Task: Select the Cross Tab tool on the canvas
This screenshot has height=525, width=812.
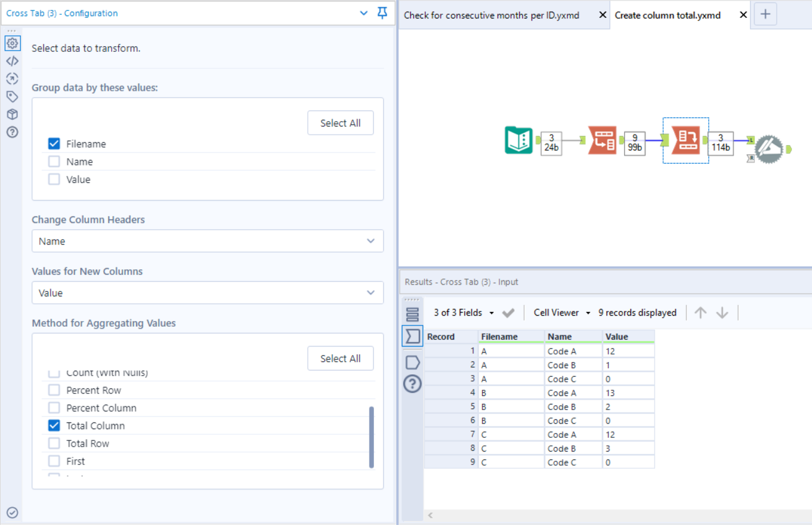Action: coord(685,140)
